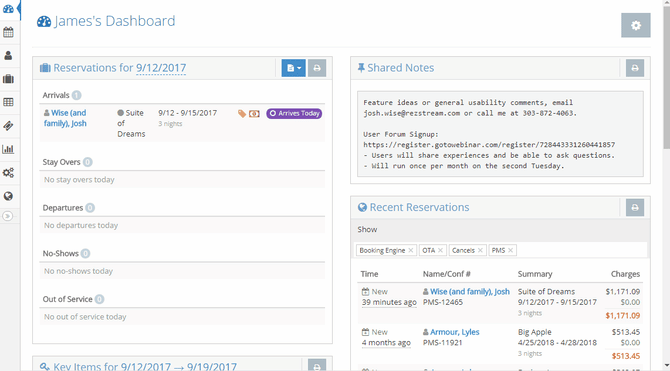Screen dimensions: 670x371
Task: Click the Shared Notes text area
Action: pos(500,134)
